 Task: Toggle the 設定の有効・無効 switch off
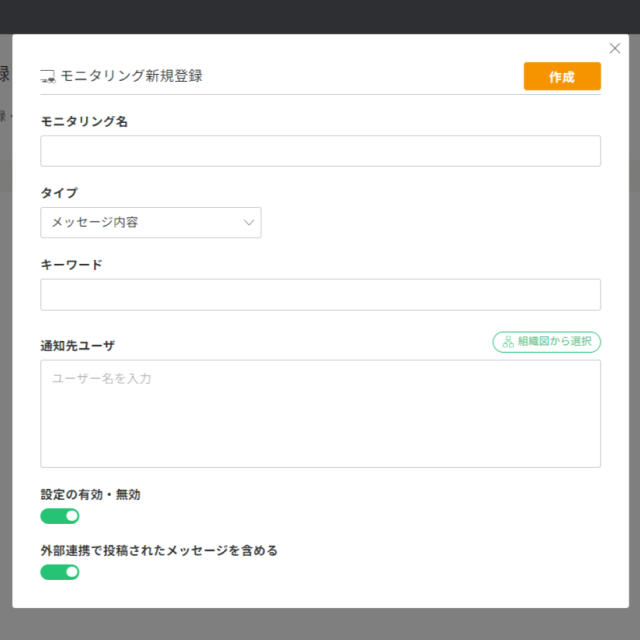click(x=60, y=516)
